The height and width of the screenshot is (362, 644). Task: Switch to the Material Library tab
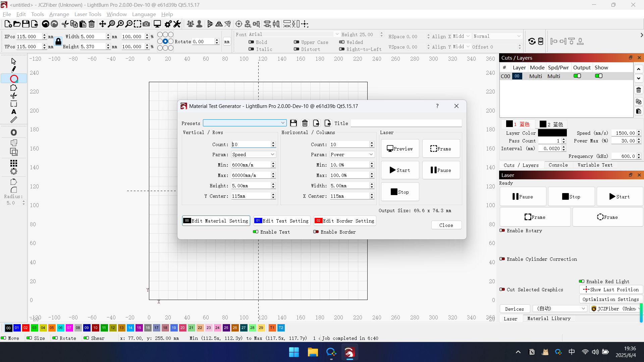click(x=549, y=318)
